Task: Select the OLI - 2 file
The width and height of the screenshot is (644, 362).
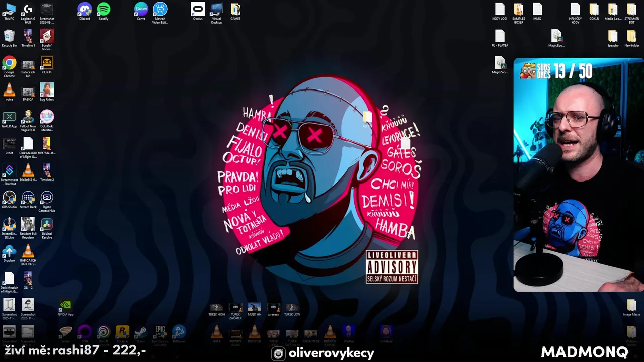Action: tap(28, 281)
